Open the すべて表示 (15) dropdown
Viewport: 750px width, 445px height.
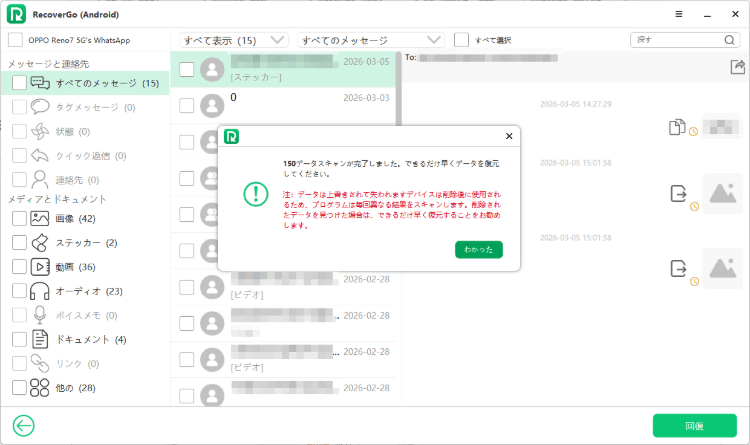234,40
